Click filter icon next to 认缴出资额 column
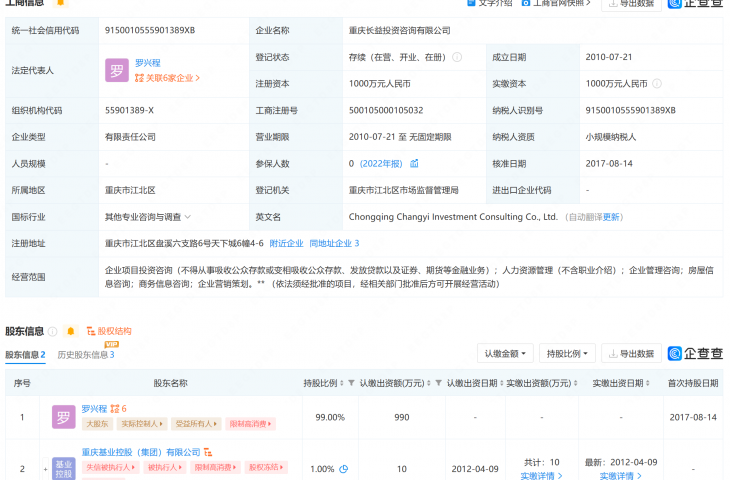 pyautogui.click(x=438, y=383)
